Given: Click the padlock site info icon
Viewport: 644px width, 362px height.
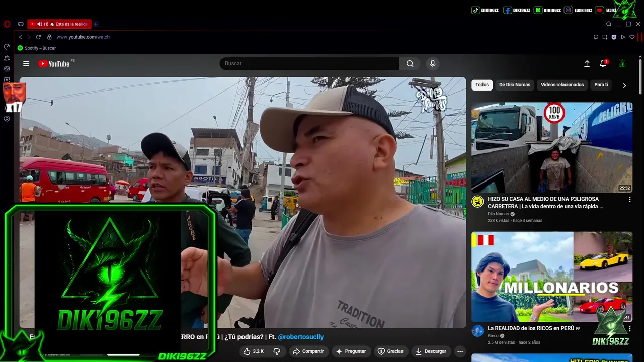Looking at the screenshot, I should [49, 37].
